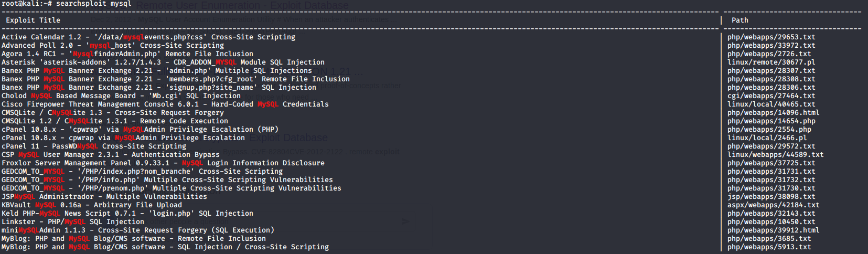Select the Cisco Firepower Hard-Coded MySQL Credentials entry
The height and width of the screenshot is (254, 868).
pyautogui.click(x=165, y=104)
